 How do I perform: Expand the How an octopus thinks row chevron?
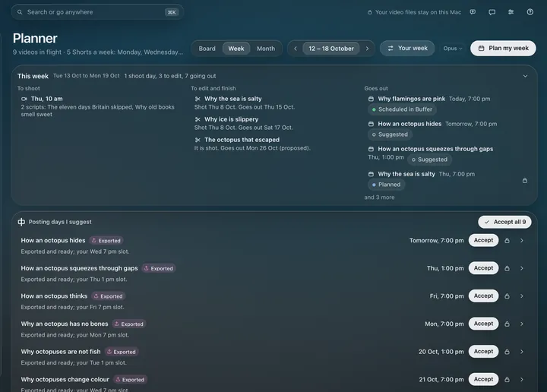click(x=521, y=296)
